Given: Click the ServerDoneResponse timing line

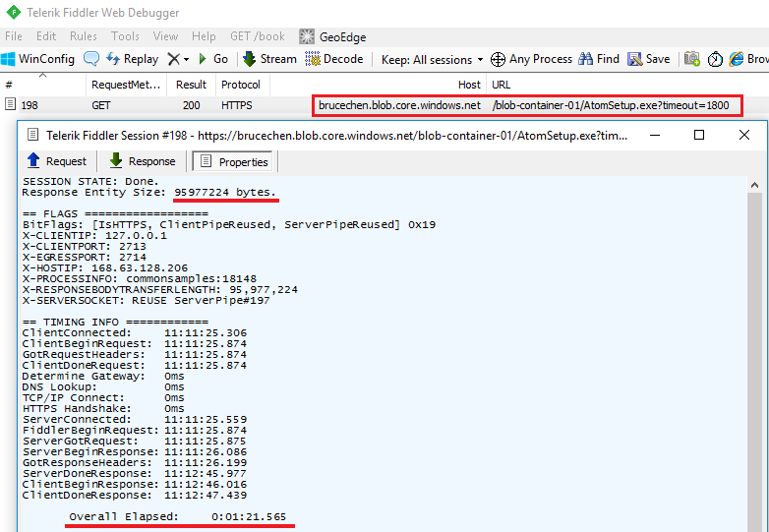Looking at the screenshot, I should 135,474.
